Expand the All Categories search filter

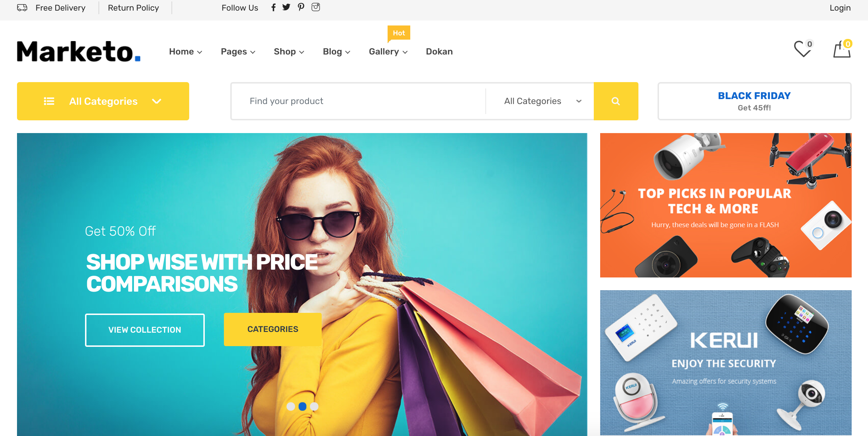pyautogui.click(x=540, y=101)
